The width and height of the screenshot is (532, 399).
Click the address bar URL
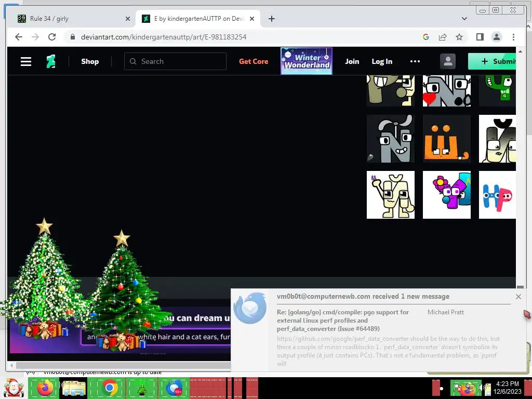click(164, 37)
